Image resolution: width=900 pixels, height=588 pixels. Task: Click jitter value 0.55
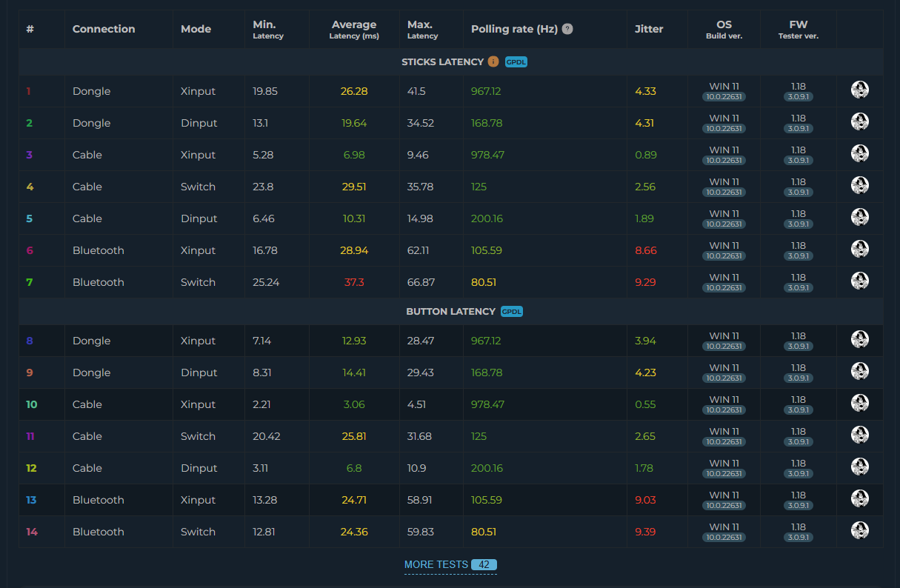[645, 404]
